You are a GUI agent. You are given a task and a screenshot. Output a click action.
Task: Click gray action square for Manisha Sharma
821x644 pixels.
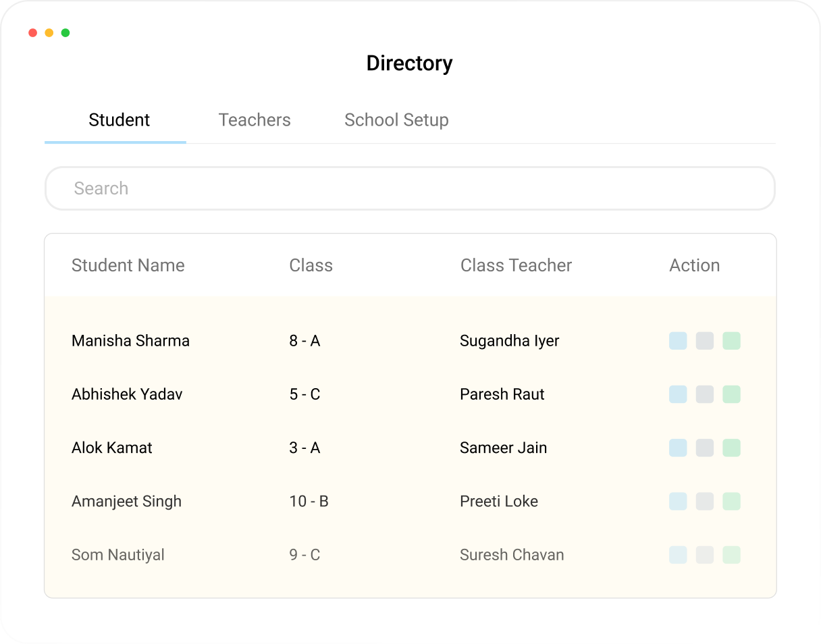pyautogui.click(x=704, y=341)
